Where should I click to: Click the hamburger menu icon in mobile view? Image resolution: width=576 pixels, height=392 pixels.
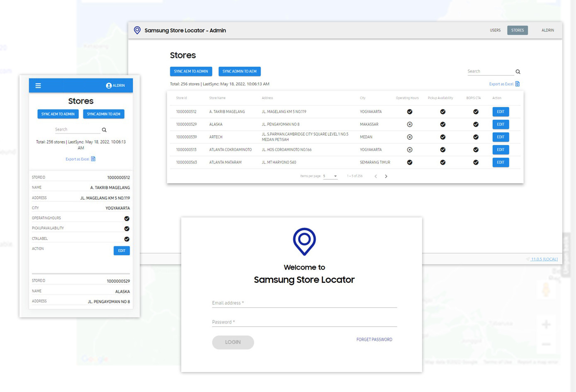click(38, 85)
